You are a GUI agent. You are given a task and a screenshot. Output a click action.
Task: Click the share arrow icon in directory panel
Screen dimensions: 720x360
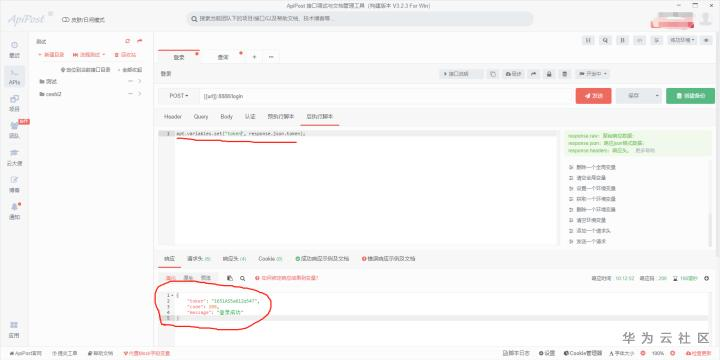pos(140,41)
